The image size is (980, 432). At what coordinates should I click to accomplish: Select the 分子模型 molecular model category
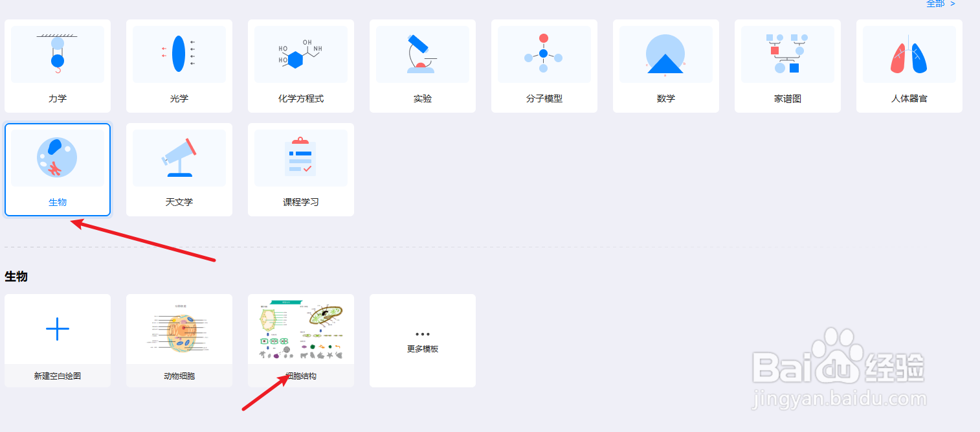(x=544, y=53)
